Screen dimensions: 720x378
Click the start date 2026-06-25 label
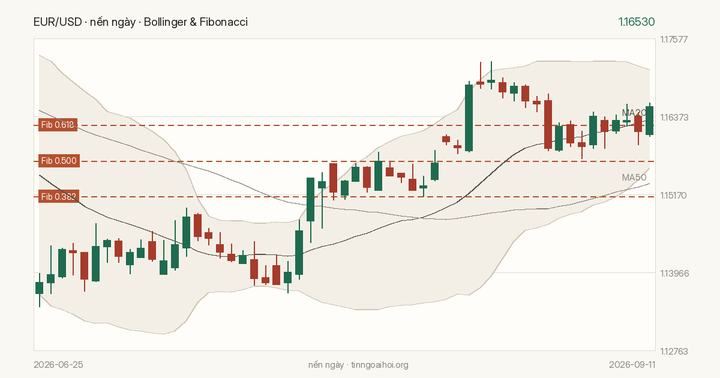58,365
